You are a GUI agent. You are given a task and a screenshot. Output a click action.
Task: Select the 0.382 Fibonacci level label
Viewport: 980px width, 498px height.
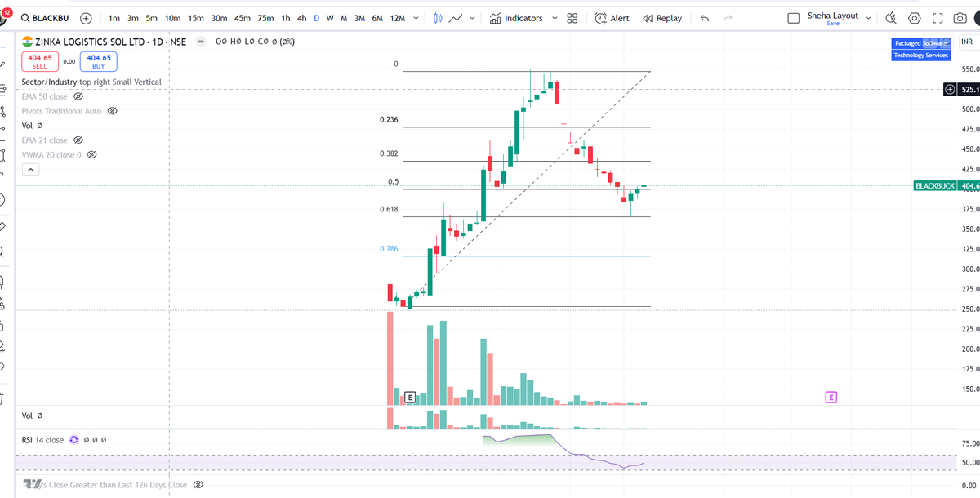389,153
